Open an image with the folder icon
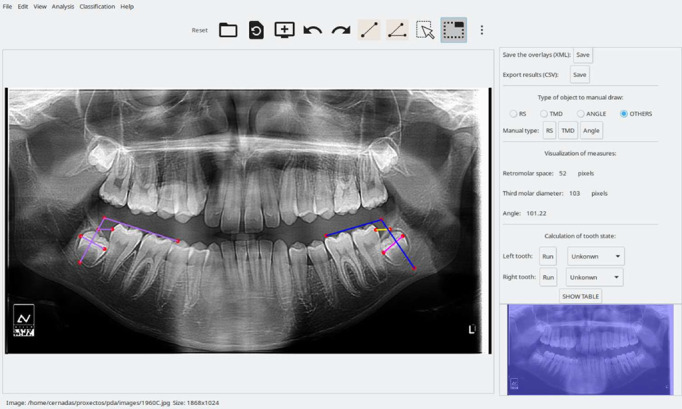The height and width of the screenshot is (409, 682). pyautogui.click(x=228, y=30)
